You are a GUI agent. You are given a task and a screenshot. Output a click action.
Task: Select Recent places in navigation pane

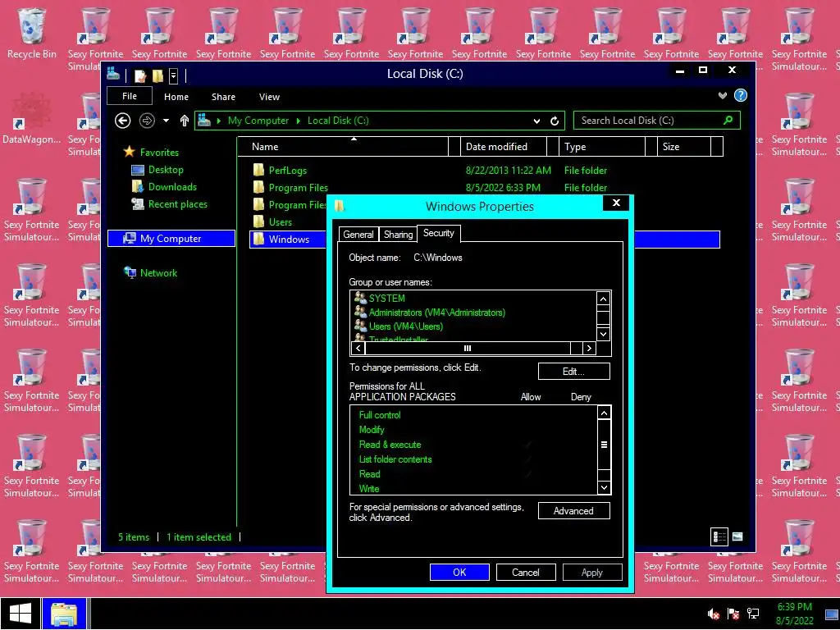pos(169,204)
